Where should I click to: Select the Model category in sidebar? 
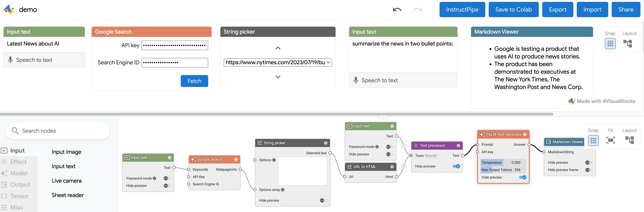(19, 173)
